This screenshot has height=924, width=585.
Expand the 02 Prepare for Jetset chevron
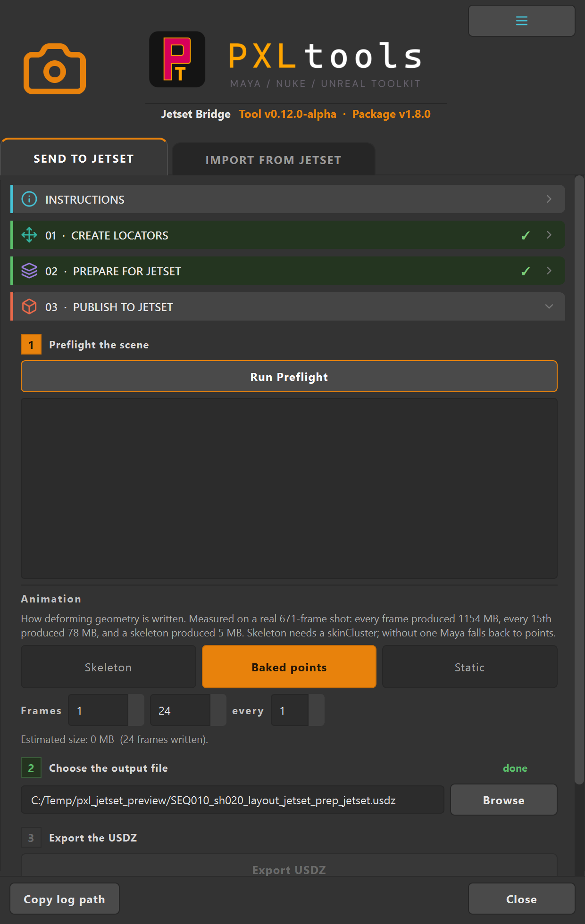tap(549, 271)
